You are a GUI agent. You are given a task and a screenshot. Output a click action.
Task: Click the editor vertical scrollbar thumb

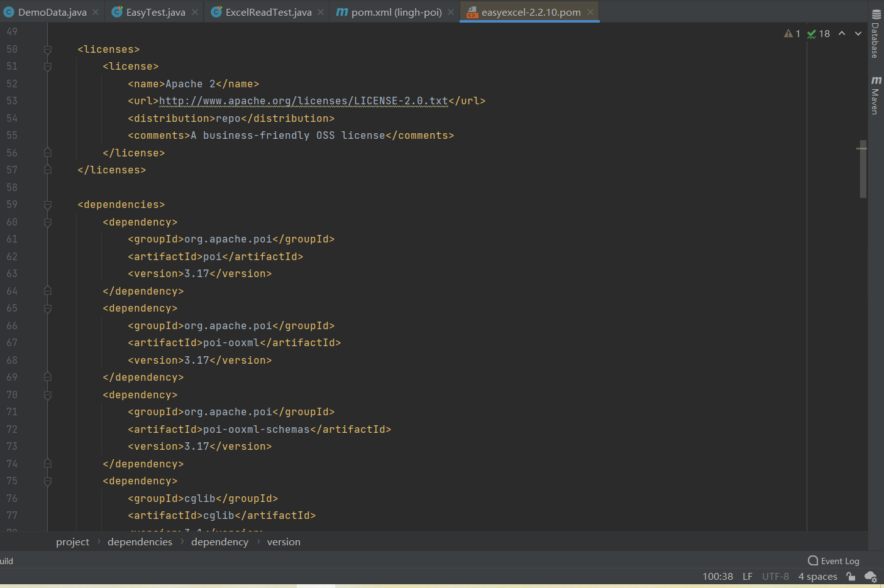point(863,169)
